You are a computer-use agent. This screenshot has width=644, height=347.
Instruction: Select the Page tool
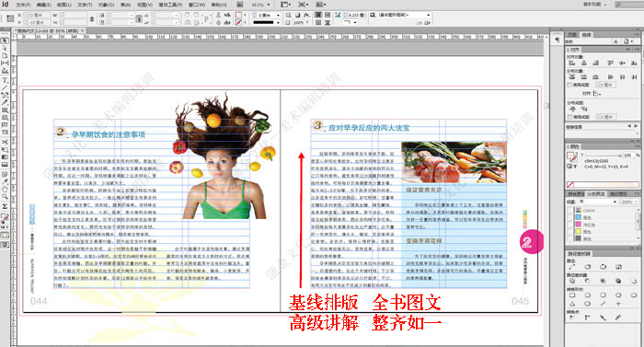(5, 55)
